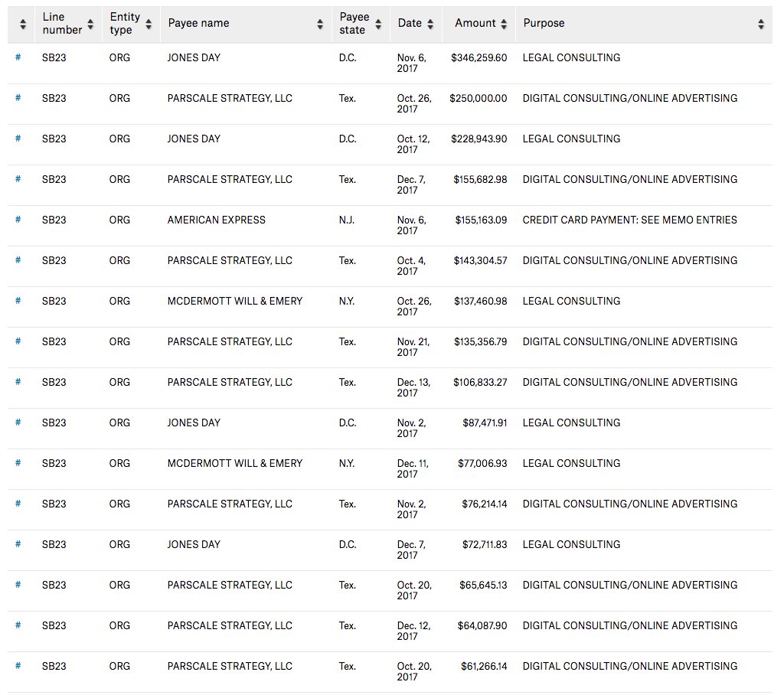Click the $76,214.14 amount cell
Image resolution: width=784 pixels, height=695 pixels.
click(485, 504)
